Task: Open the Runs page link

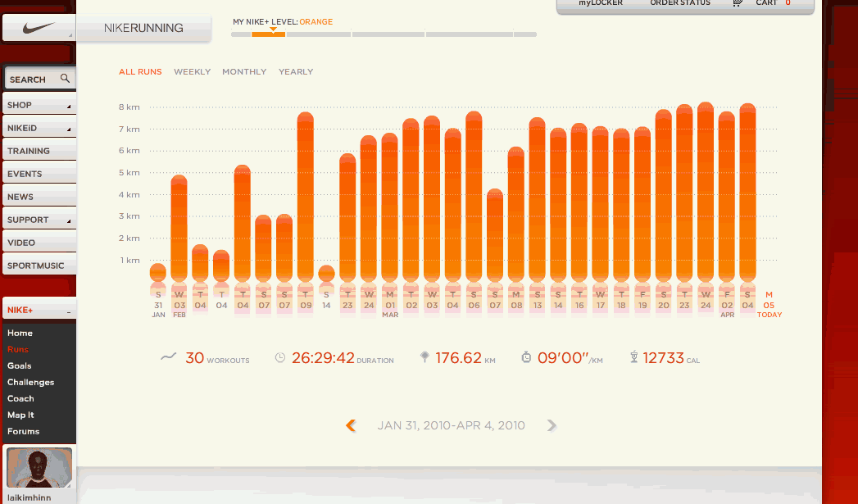Action: point(17,349)
